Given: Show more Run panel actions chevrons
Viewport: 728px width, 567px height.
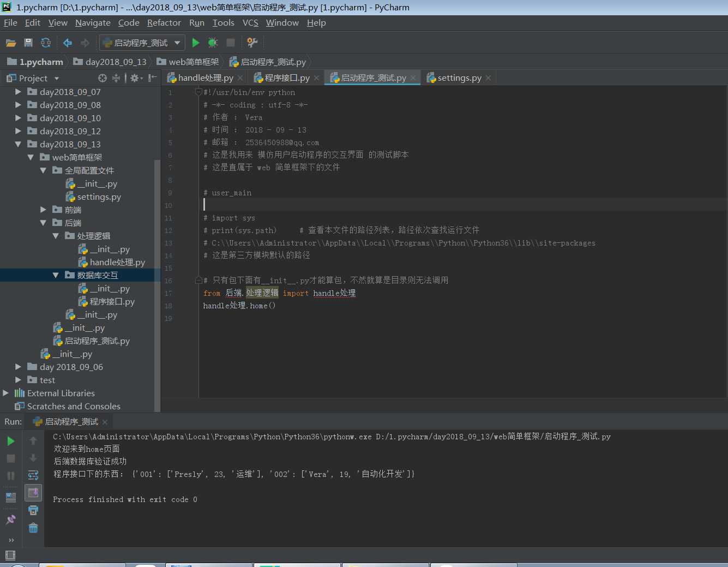Looking at the screenshot, I should [x=11, y=540].
